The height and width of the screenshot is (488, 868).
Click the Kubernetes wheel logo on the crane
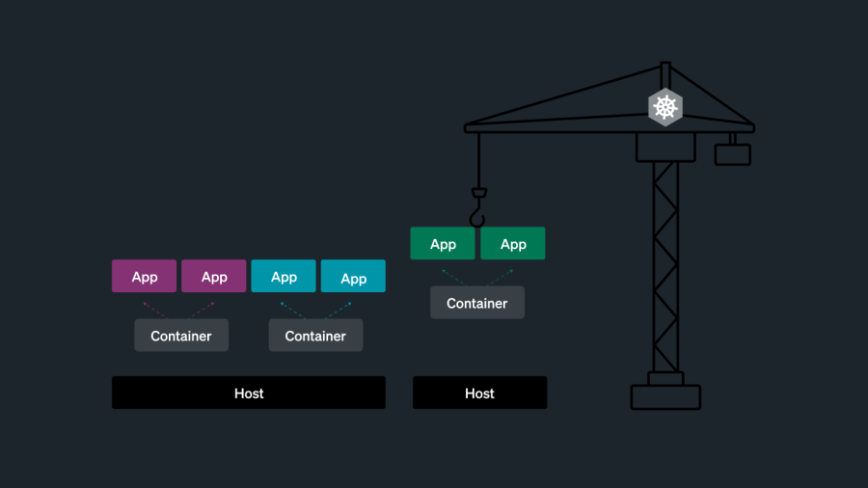pyautogui.click(x=665, y=107)
